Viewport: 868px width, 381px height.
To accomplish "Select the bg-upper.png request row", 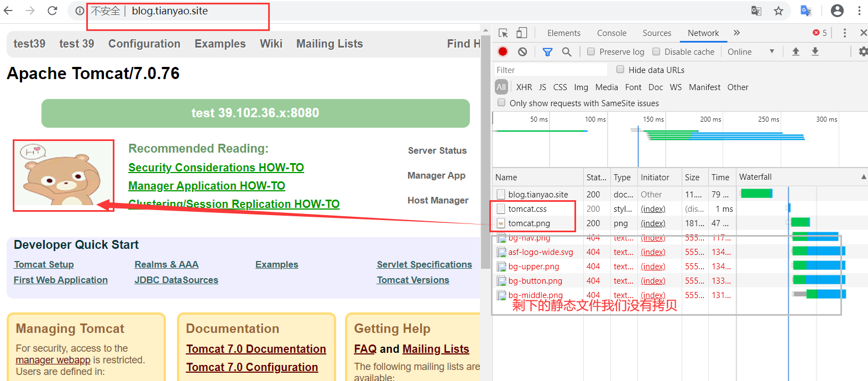I will (x=679, y=266).
